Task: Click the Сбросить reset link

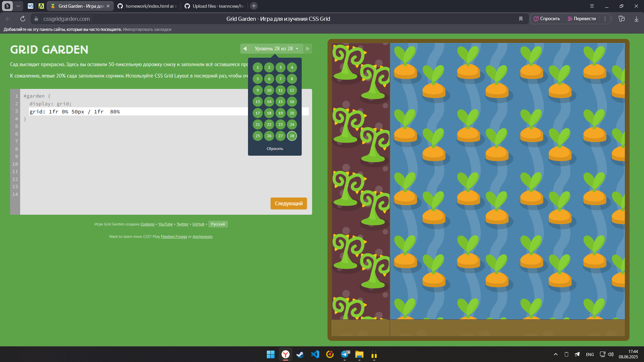Action: [x=275, y=149]
